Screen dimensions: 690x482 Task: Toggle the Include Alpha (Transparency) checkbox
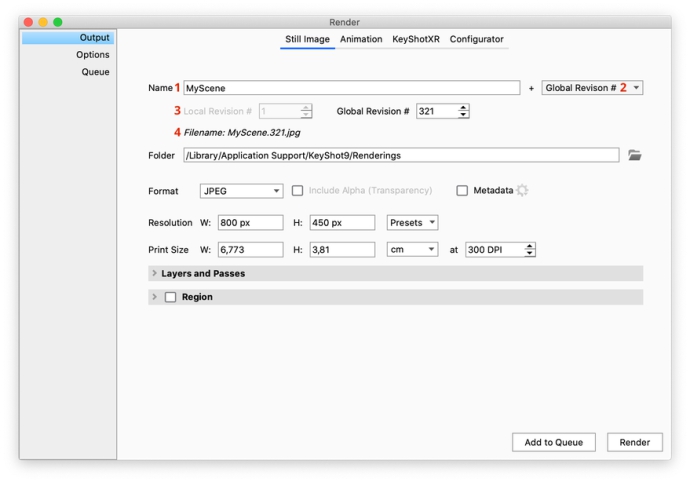[297, 190]
